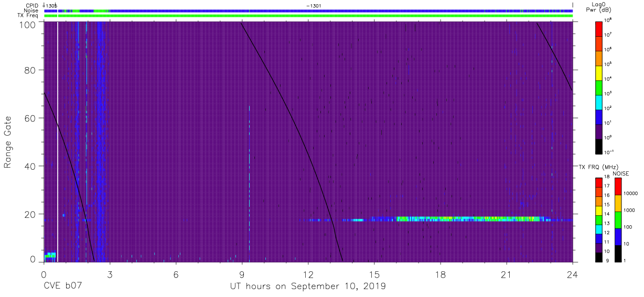Click the '12' tick label on the time axis

308,274
